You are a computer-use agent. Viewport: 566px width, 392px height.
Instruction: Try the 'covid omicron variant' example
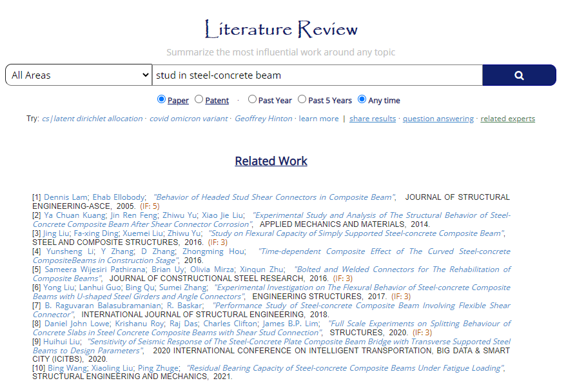coord(188,119)
